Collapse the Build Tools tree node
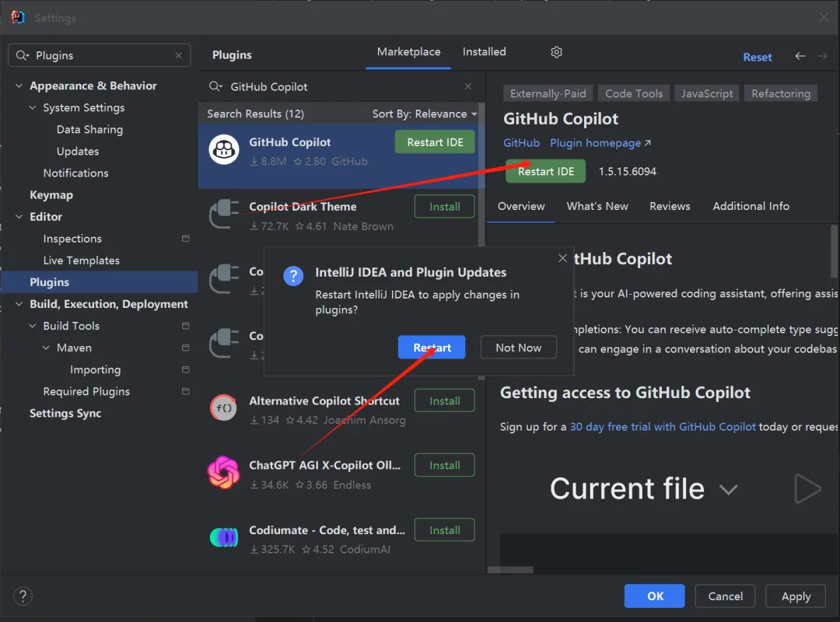Image resolution: width=840 pixels, height=622 pixels. [33, 326]
